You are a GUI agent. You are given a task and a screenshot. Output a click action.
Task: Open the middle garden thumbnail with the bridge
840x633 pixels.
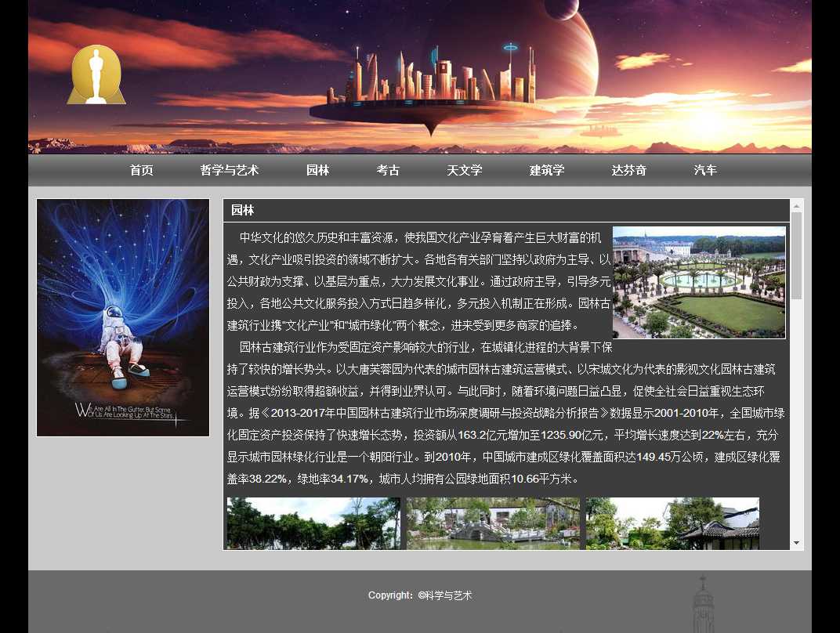tap(493, 523)
